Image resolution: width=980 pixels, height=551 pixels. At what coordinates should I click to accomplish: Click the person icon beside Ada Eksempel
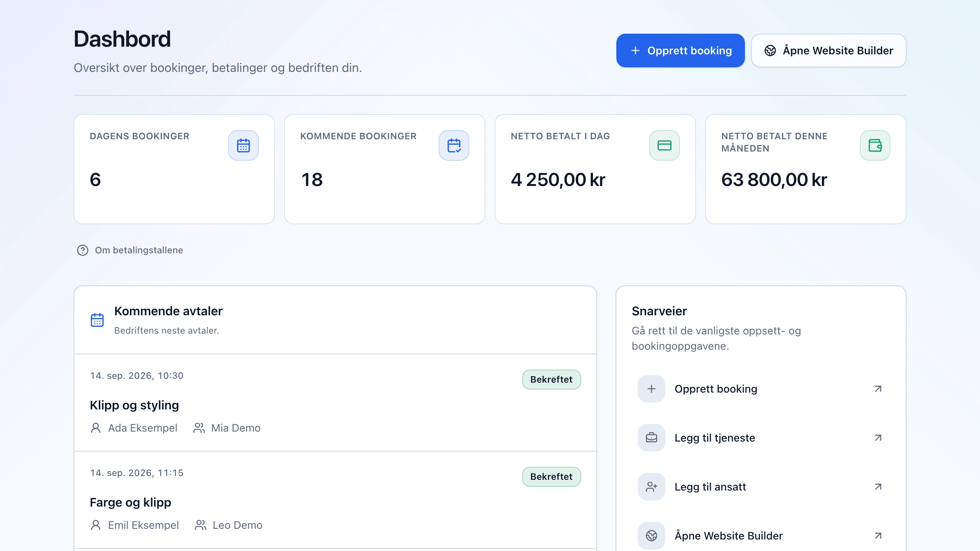96,428
